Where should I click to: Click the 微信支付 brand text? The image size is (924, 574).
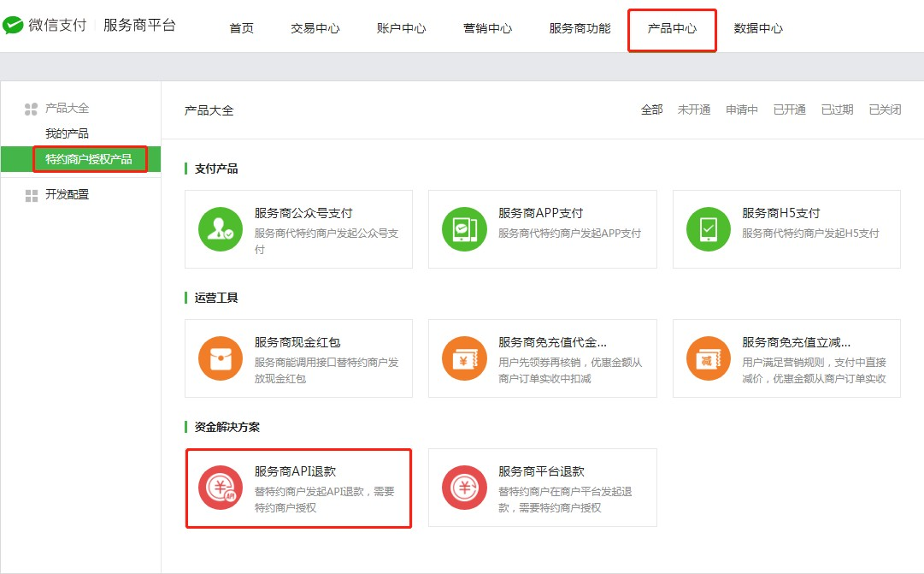[x=57, y=26]
